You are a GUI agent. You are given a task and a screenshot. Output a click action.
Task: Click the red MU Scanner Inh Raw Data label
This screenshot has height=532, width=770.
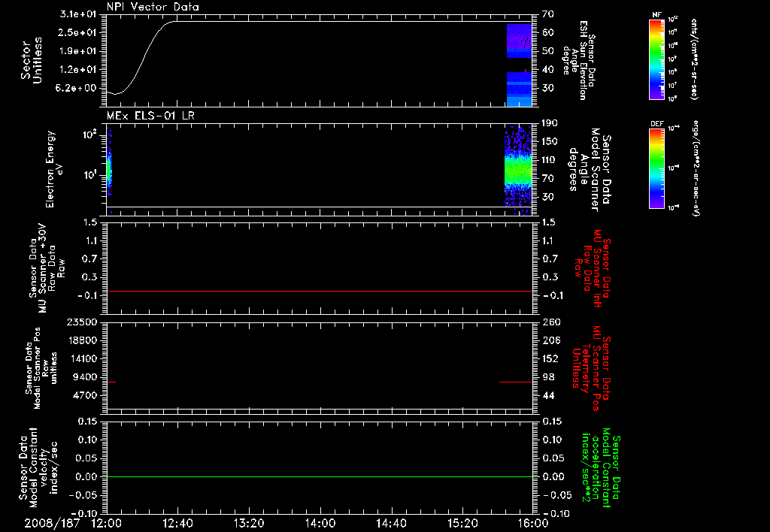coord(593,268)
